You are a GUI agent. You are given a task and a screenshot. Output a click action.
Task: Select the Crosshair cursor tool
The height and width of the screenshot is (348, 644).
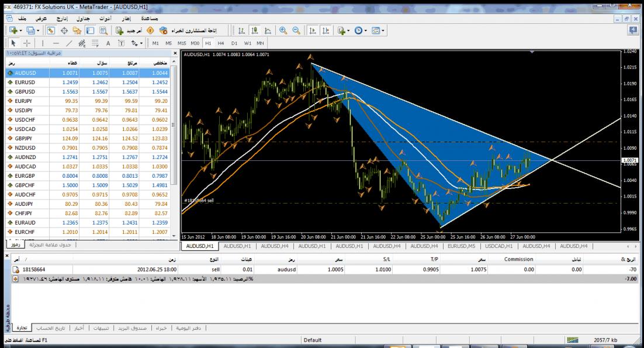pyautogui.click(x=25, y=43)
